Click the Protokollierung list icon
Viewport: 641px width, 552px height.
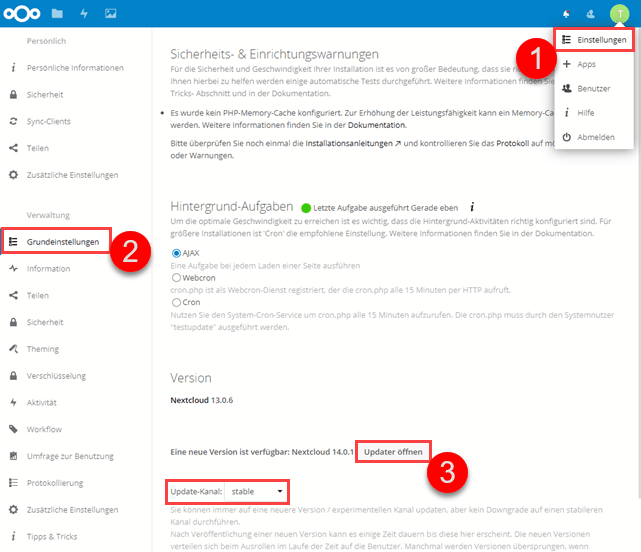coord(13,483)
